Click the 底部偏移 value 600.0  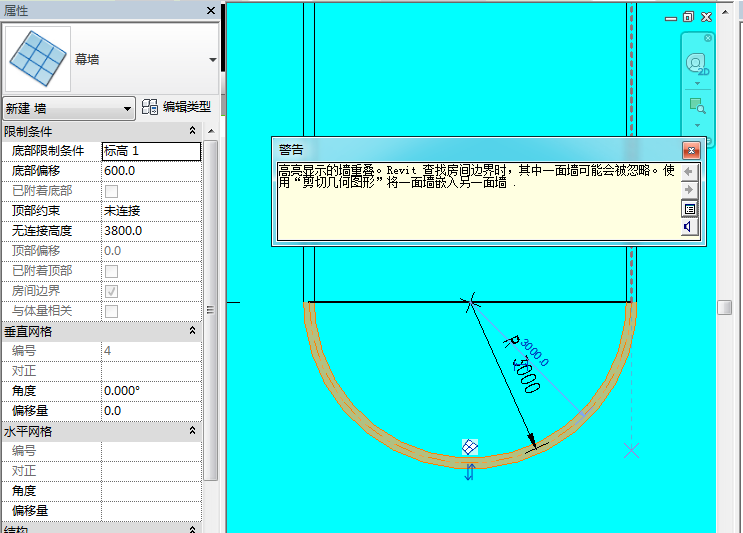(151, 171)
